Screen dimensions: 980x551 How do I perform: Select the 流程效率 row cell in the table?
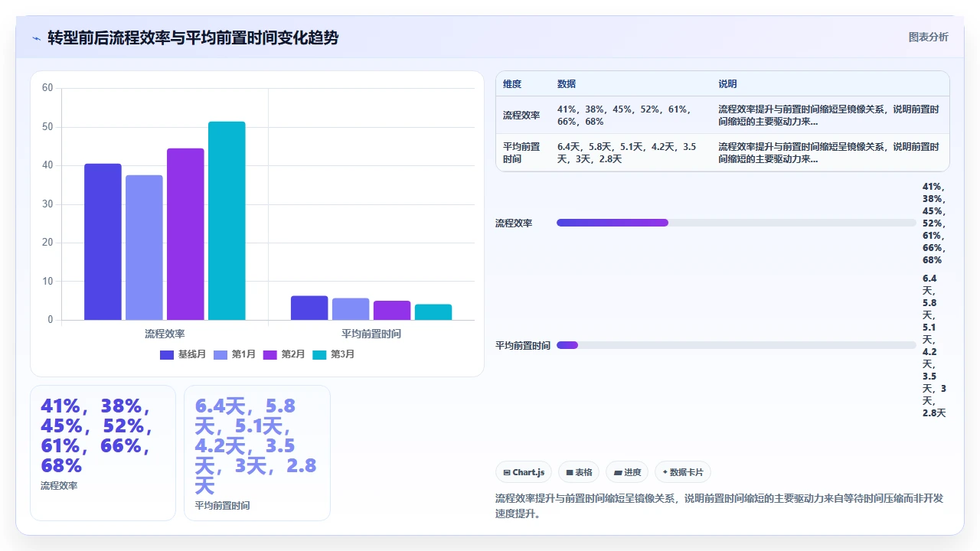521,116
